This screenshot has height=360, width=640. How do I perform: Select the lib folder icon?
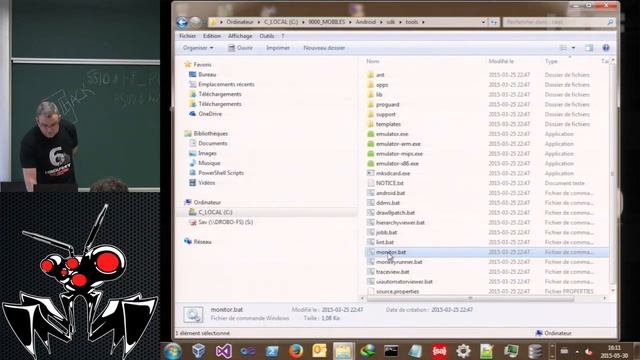pyautogui.click(x=371, y=94)
